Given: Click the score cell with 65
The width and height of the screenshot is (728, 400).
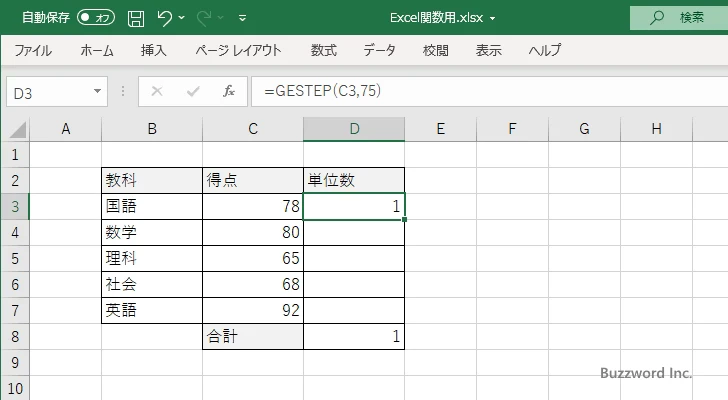Looking at the screenshot, I should coord(253,258).
